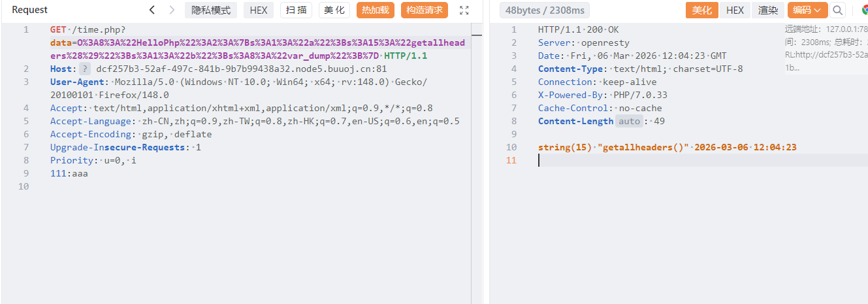Viewport: 868px width, 304px height.
Task: Toggle HEX view in the Request panel
Action: coord(258,10)
